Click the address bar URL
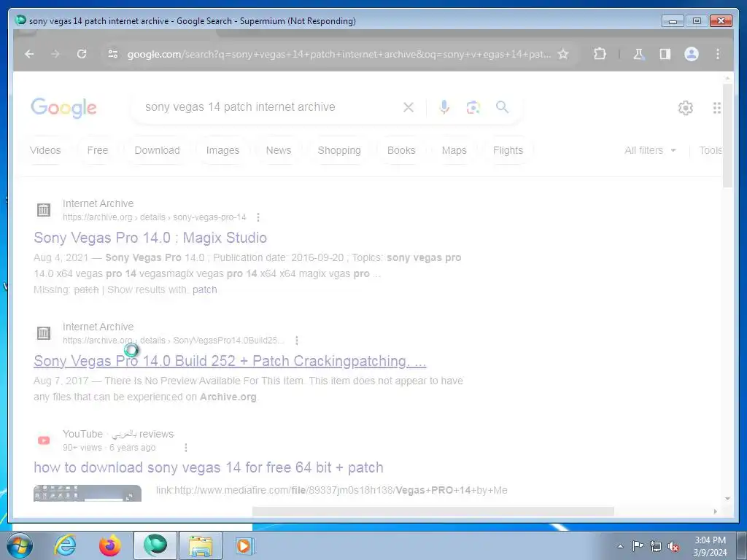Image resolution: width=747 pixels, height=560 pixels. pyautogui.click(x=339, y=54)
